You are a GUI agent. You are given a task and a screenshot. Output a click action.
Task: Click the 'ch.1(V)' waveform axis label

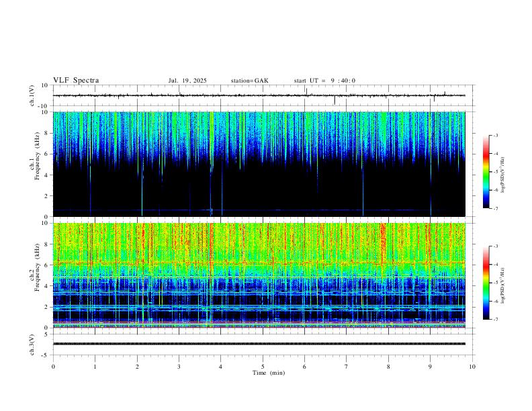point(32,95)
